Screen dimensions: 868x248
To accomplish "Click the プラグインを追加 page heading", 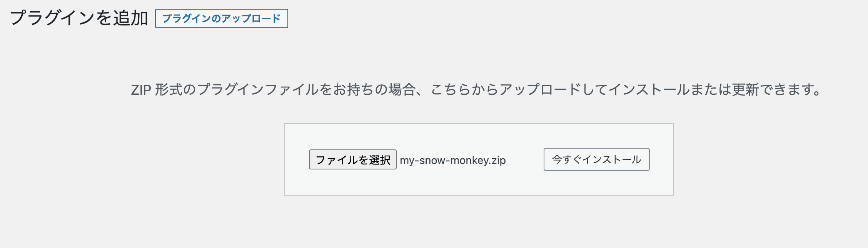I will (78, 18).
